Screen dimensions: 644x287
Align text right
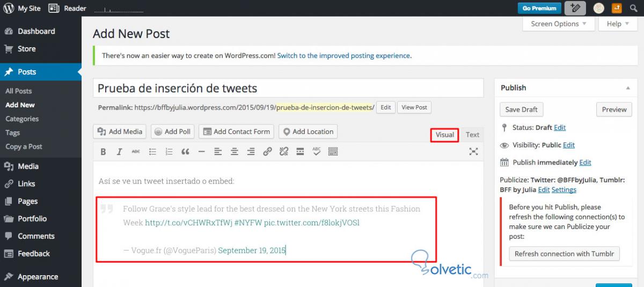pos(251,152)
